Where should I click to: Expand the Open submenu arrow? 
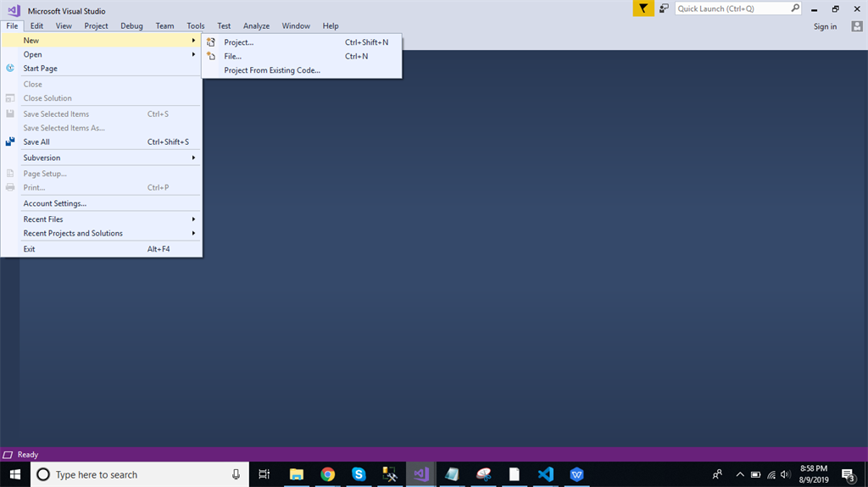pyautogui.click(x=193, y=54)
